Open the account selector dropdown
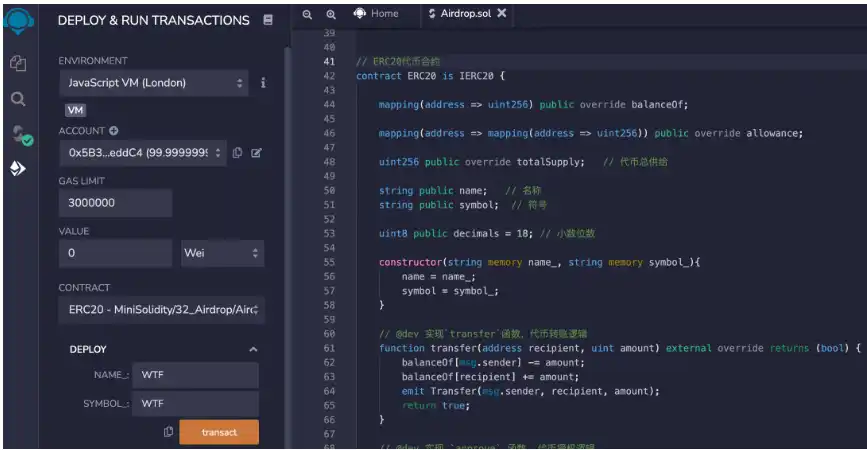 coord(143,153)
